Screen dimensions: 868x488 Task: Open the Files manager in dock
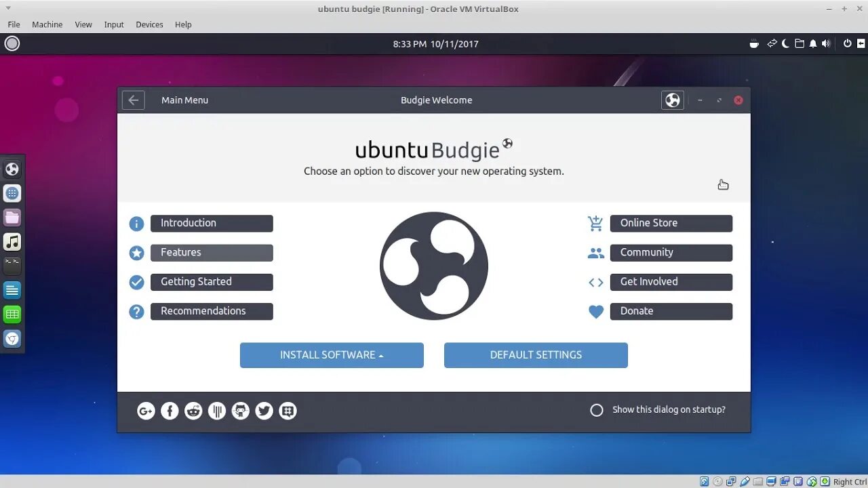coord(12,218)
